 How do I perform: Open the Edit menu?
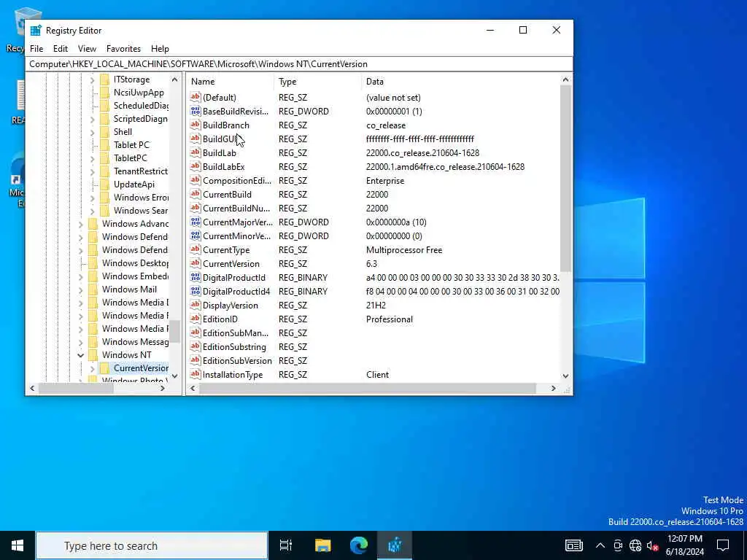point(60,49)
